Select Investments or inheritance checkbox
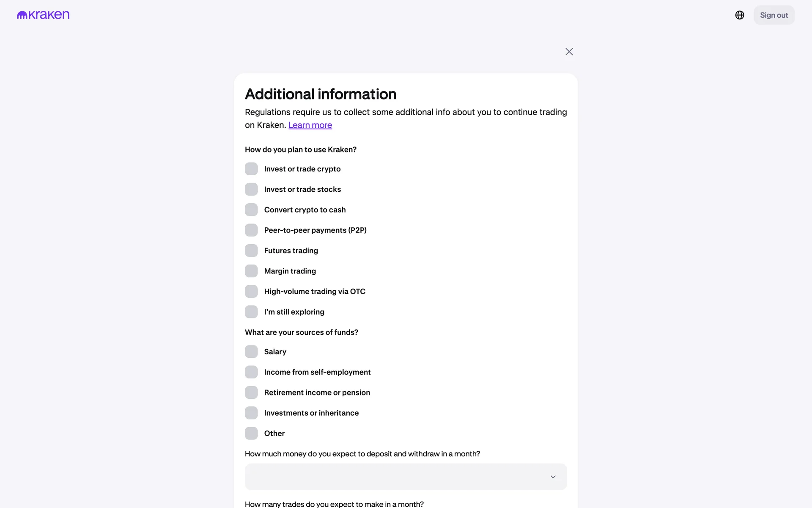 click(x=251, y=413)
